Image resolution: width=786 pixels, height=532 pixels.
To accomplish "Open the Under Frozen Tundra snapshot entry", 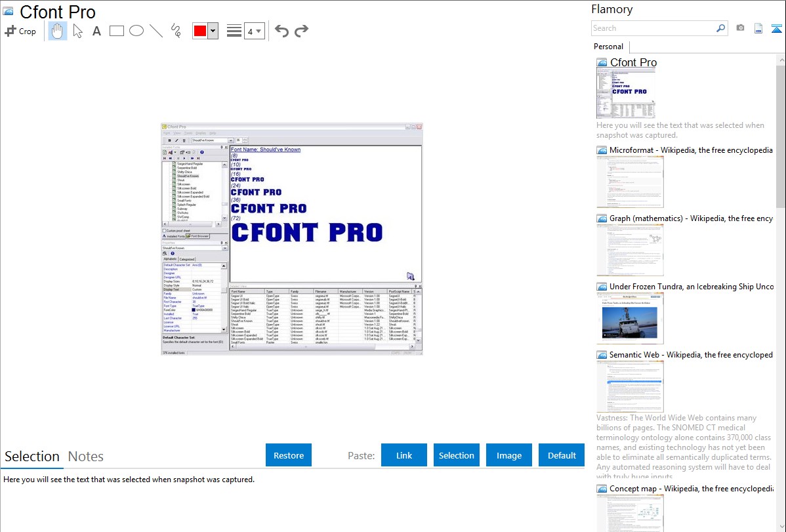I will [x=692, y=286].
